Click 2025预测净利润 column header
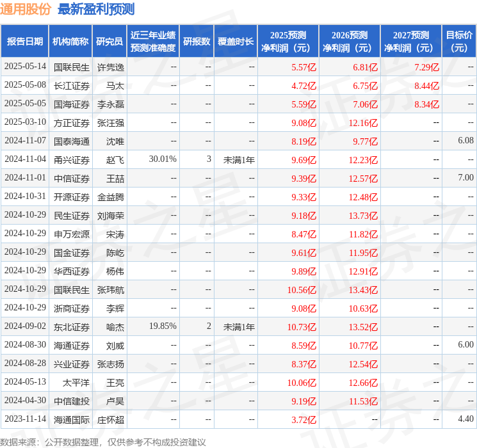This screenshot has height=448, width=477. [x=288, y=42]
